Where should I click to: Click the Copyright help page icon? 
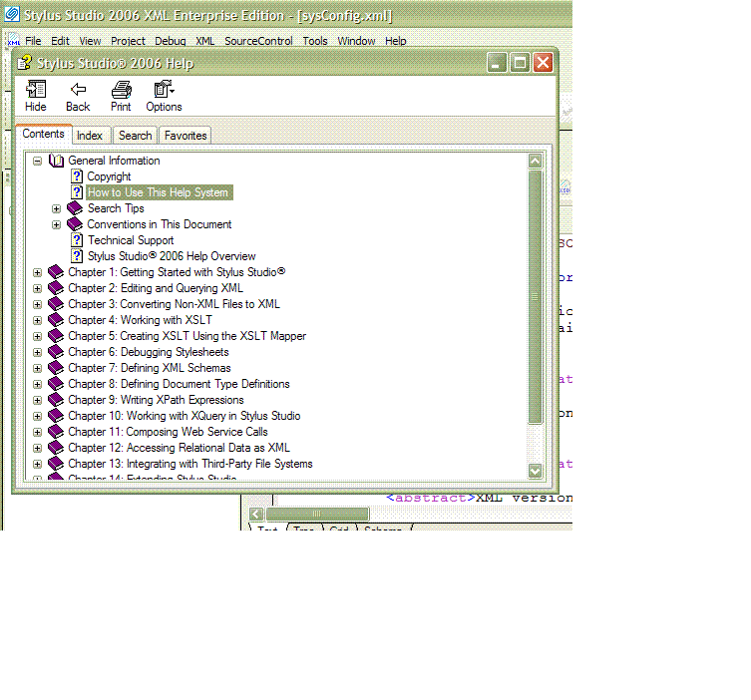(x=77, y=176)
